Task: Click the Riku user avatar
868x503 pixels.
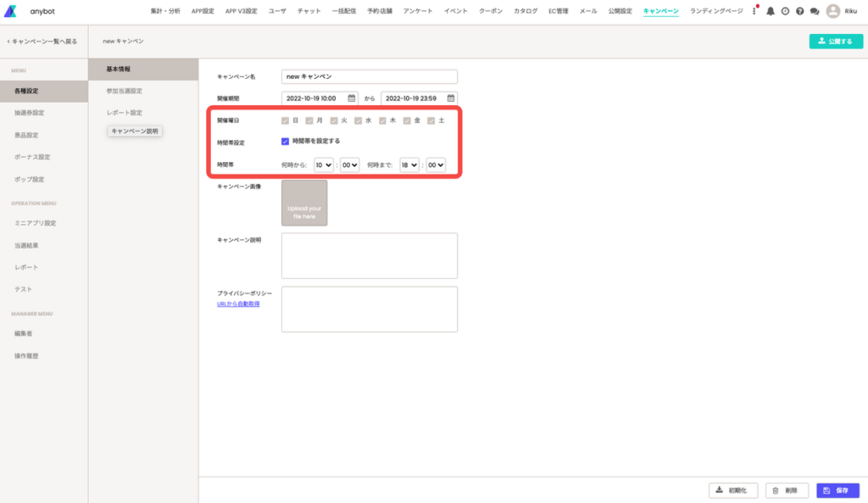Action: (832, 11)
